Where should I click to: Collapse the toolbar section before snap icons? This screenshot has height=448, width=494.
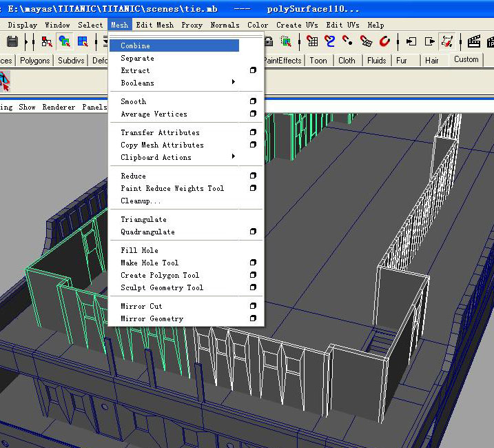299,41
